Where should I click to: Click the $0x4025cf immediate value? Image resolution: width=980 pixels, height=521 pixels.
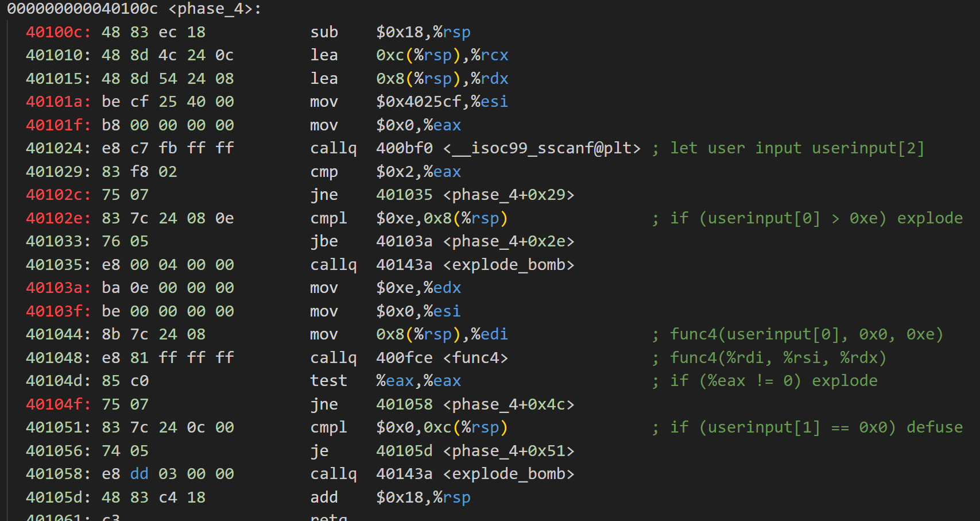tap(419, 102)
